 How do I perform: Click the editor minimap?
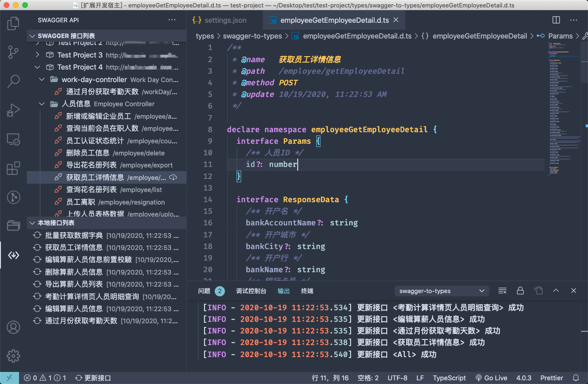point(563,109)
